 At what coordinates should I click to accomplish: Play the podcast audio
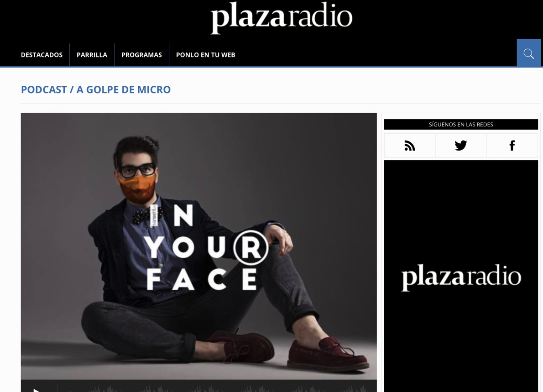coord(37,390)
